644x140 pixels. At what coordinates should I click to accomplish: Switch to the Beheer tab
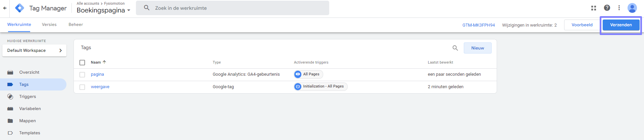76,25
